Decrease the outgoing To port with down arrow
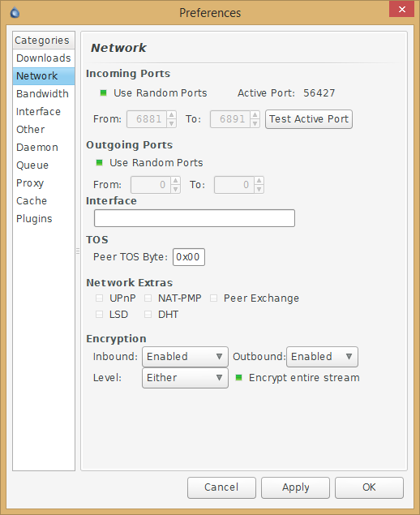 [x=259, y=189]
